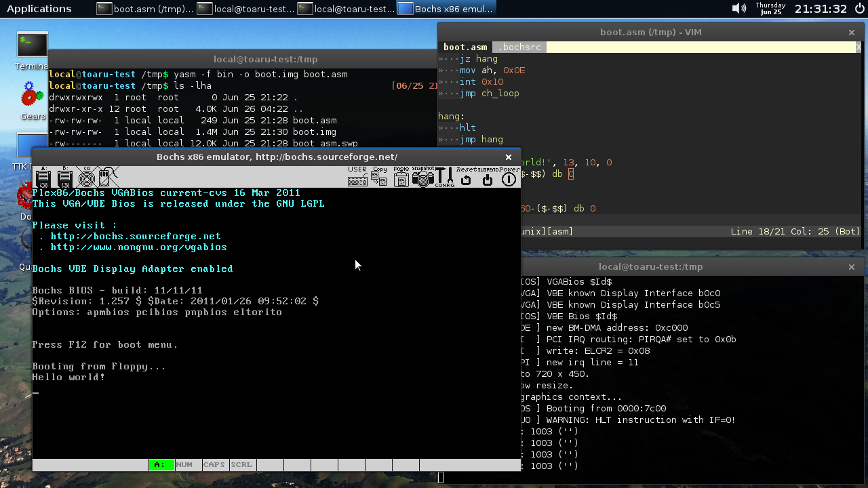Click 'mov ah, 0x0E' line in VIM
This screenshot has height=488, width=868.
pyautogui.click(x=492, y=70)
